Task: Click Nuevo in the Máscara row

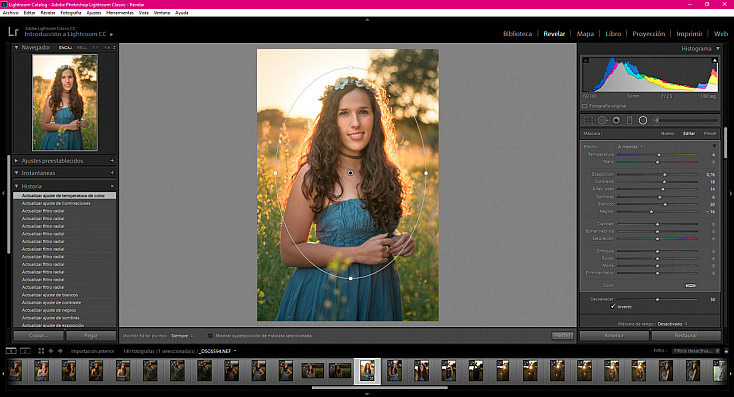Action: point(668,133)
